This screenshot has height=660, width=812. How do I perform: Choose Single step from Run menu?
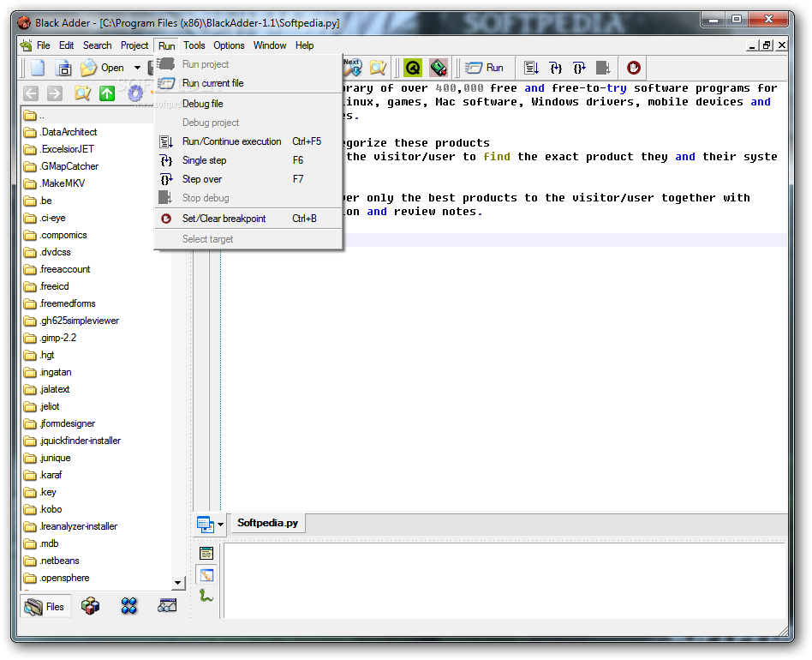tap(248, 160)
